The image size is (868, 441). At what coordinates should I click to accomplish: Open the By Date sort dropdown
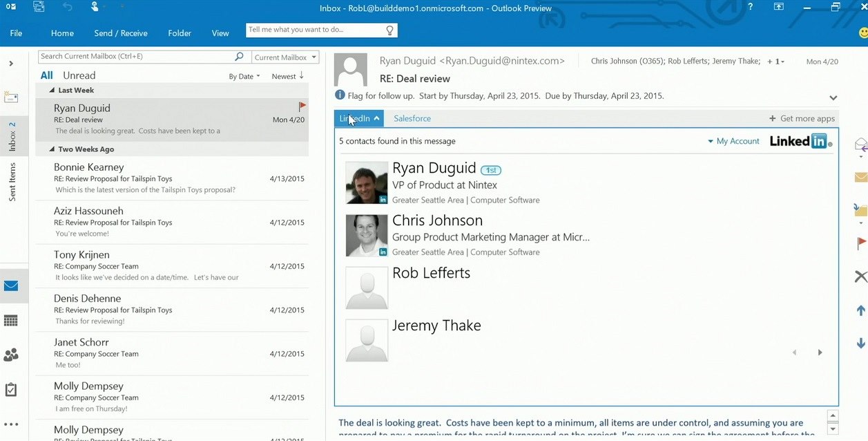point(244,77)
